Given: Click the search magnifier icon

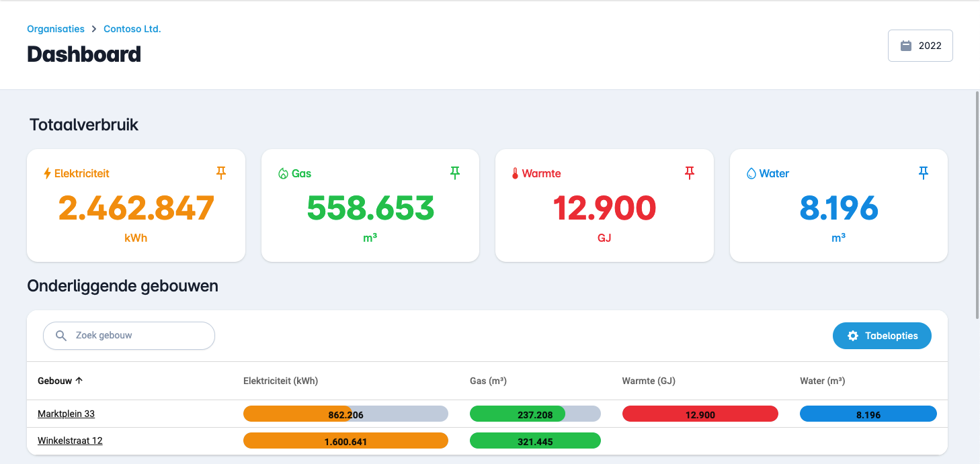Looking at the screenshot, I should tap(61, 336).
